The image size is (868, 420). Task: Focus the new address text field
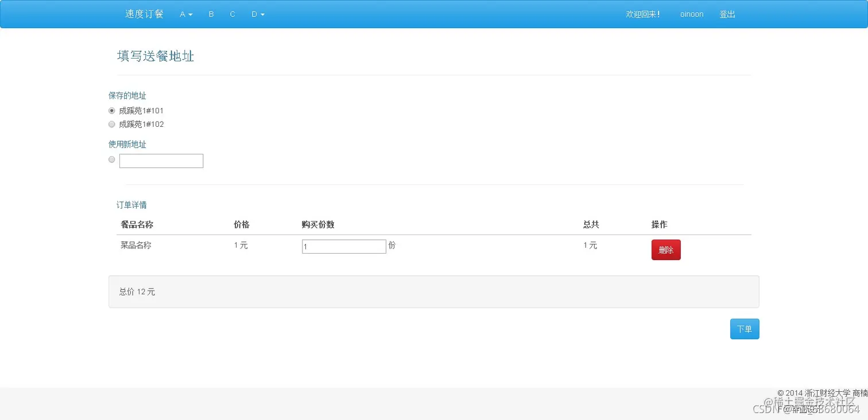[x=161, y=161]
